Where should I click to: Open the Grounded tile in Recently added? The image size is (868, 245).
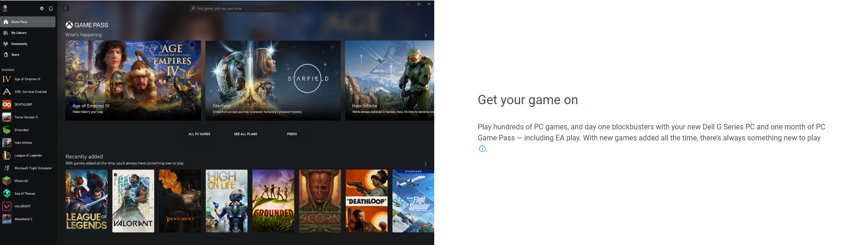[273, 201]
